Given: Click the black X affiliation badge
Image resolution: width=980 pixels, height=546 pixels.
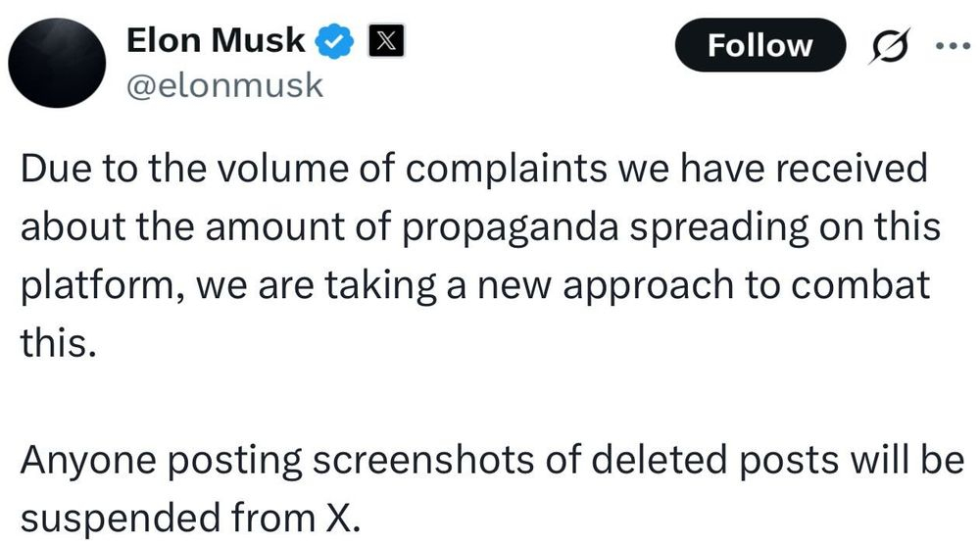Looking at the screenshot, I should pos(385,41).
